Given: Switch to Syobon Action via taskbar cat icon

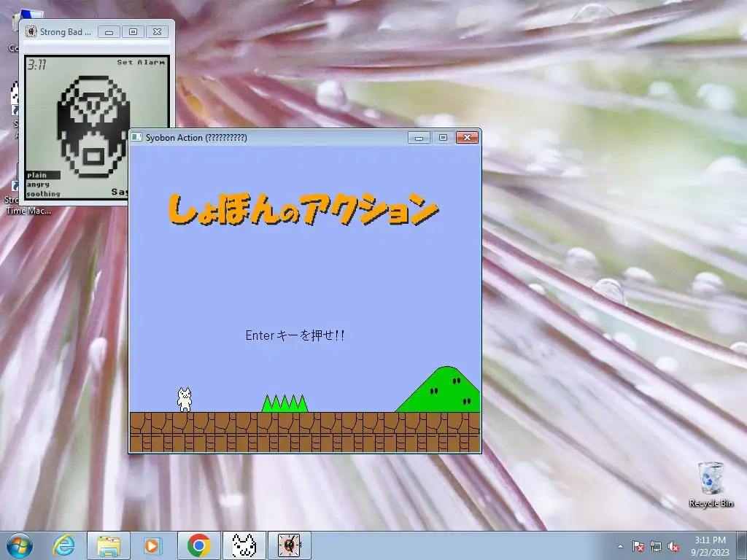Looking at the screenshot, I should 244,545.
